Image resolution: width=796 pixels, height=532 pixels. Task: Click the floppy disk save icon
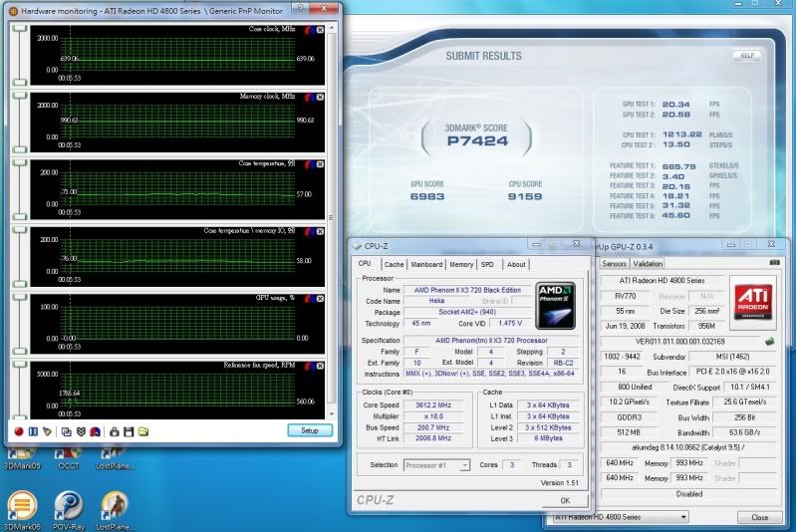[x=129, y=431]
